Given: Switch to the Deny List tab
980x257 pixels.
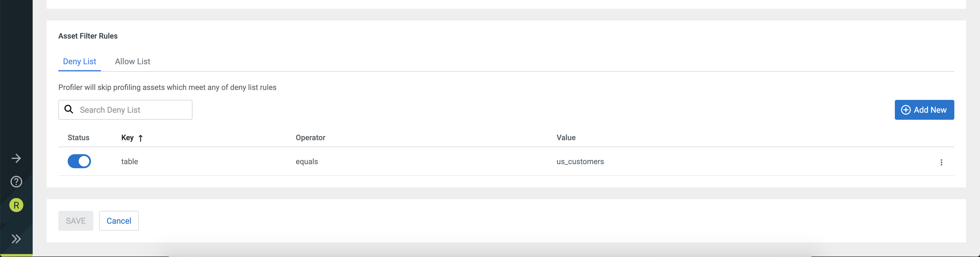Looking at the screenshot, I should [x=80, y=62].
